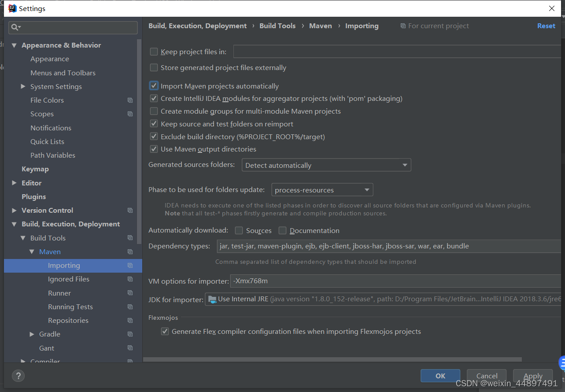Click the OK button
The image size is (565, 392).
(x=440, y=376)
